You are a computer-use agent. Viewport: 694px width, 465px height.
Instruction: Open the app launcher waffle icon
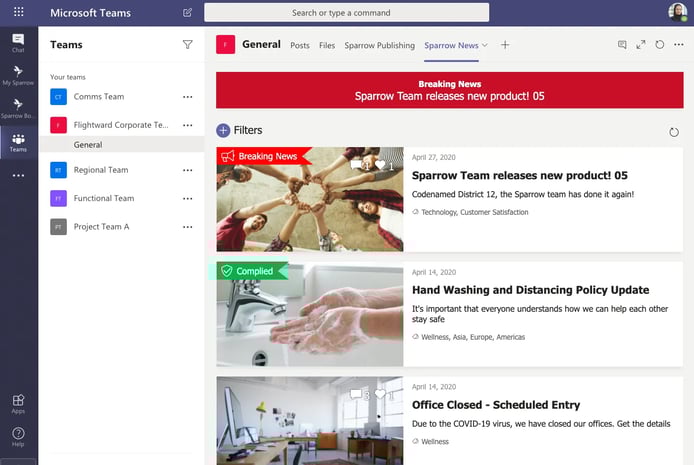(18, 12)
